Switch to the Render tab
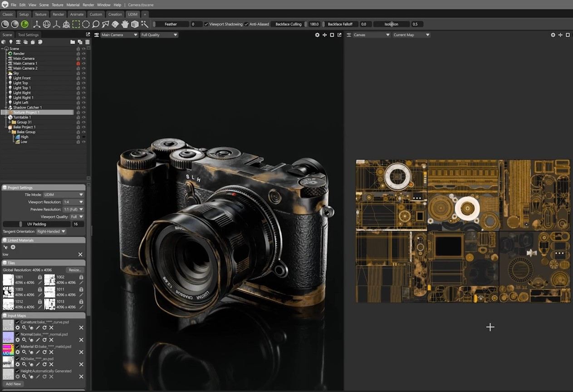 pos(58,14)
